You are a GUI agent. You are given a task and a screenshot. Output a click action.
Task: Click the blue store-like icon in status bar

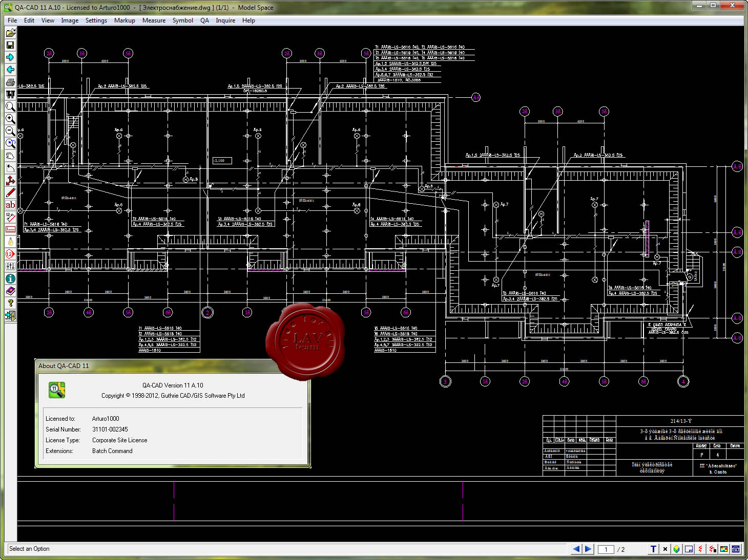click(736, 549)
